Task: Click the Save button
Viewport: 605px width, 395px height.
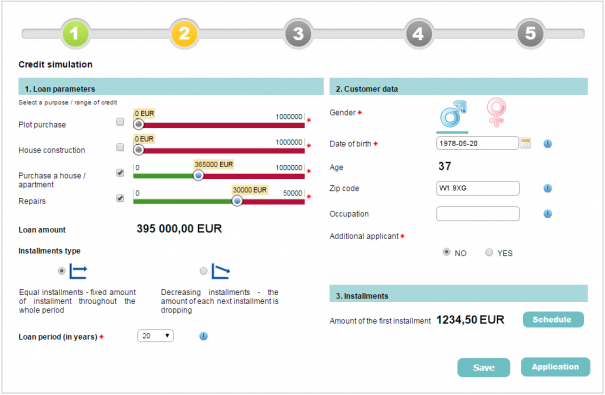Action: click(483, 368)
